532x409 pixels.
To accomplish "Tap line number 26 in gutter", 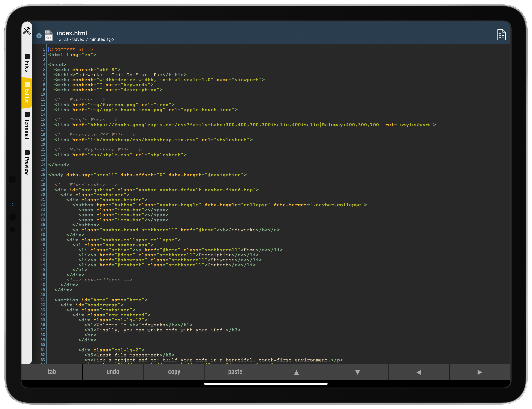I will point(43,174).
